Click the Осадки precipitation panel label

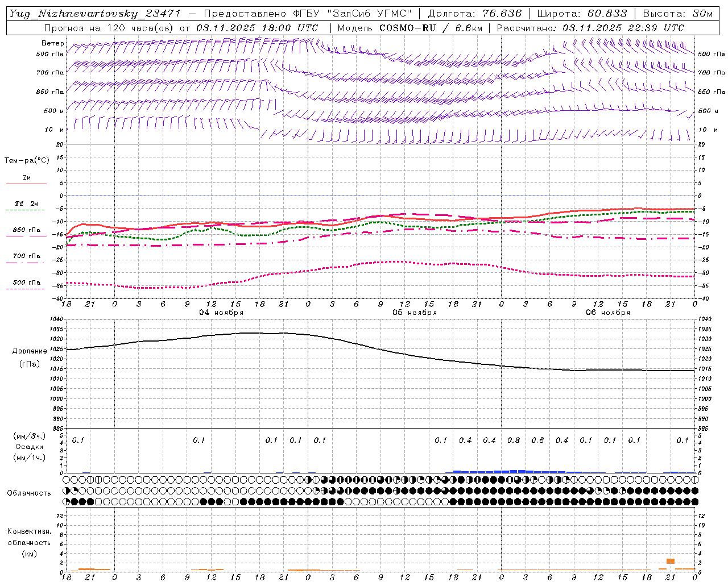click(30, 447)
